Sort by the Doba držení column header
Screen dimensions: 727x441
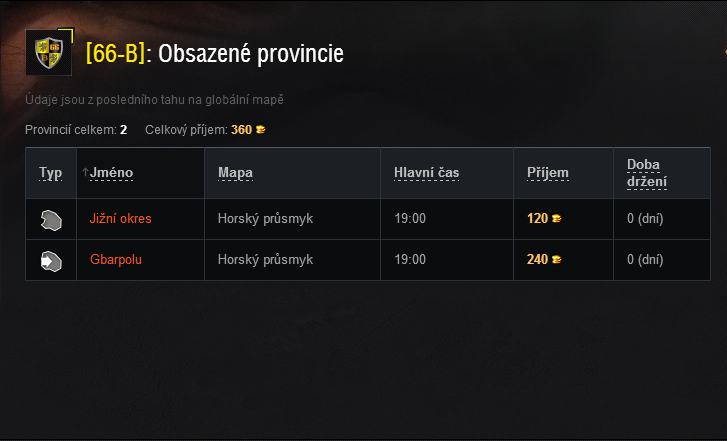tap(647, 173)
